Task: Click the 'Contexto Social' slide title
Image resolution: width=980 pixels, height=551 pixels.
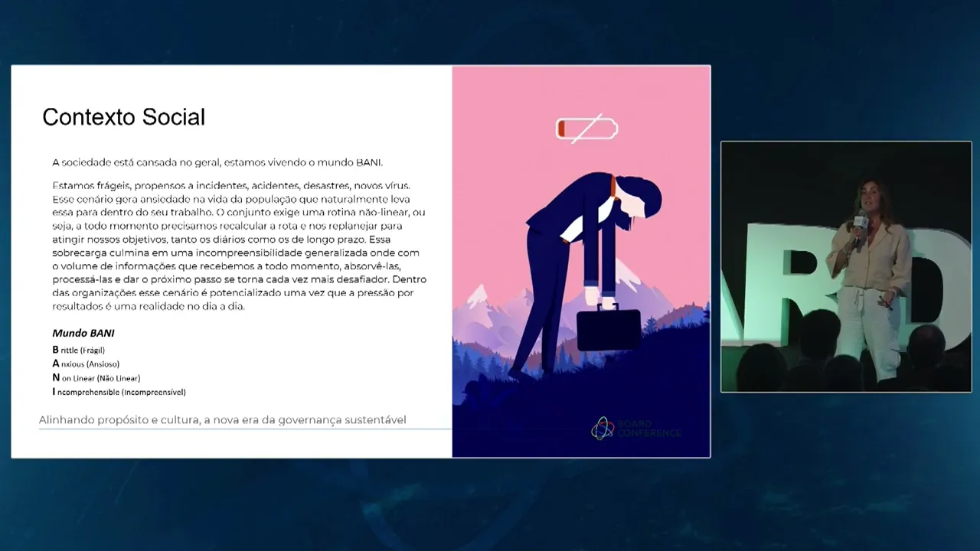Action: pos(123,117)
